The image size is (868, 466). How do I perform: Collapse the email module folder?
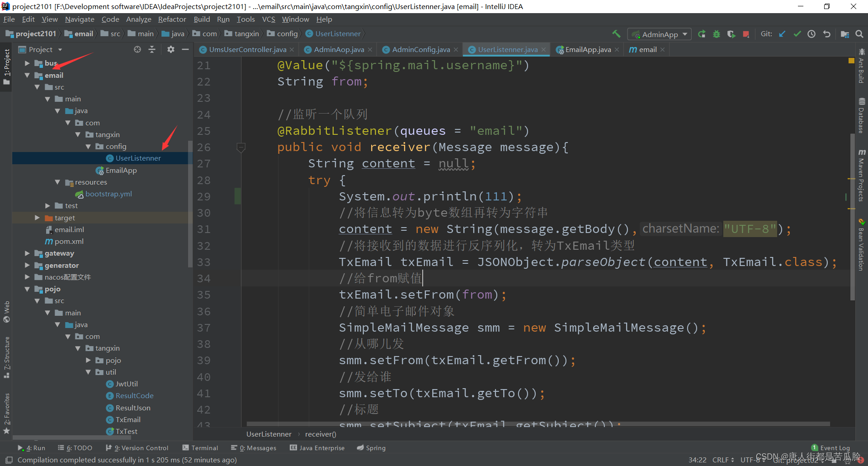click(x=27, y=75)
